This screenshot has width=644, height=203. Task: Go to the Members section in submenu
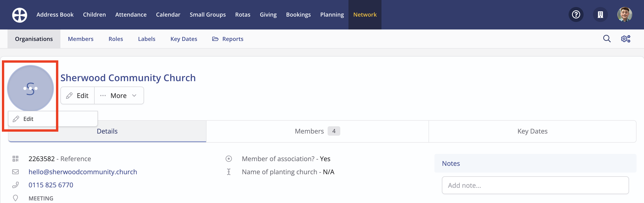coord(81,39)
